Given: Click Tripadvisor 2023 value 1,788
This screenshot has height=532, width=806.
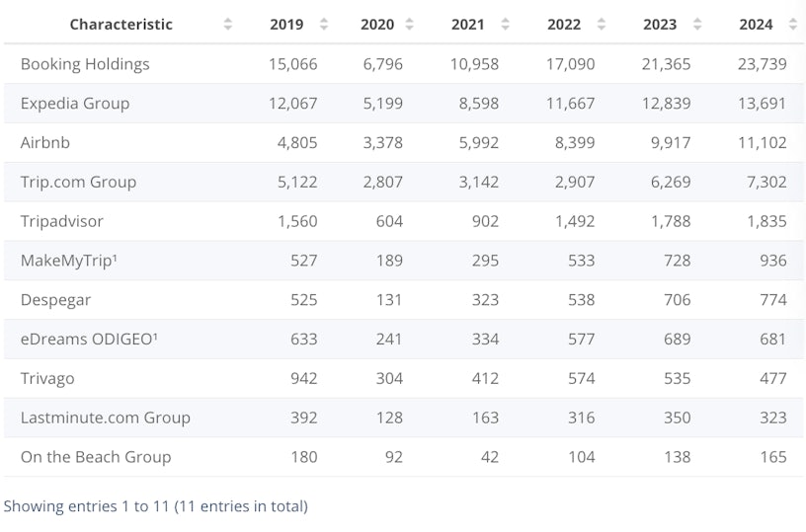Looking at the screenshot, I should [x=671, y=221].
